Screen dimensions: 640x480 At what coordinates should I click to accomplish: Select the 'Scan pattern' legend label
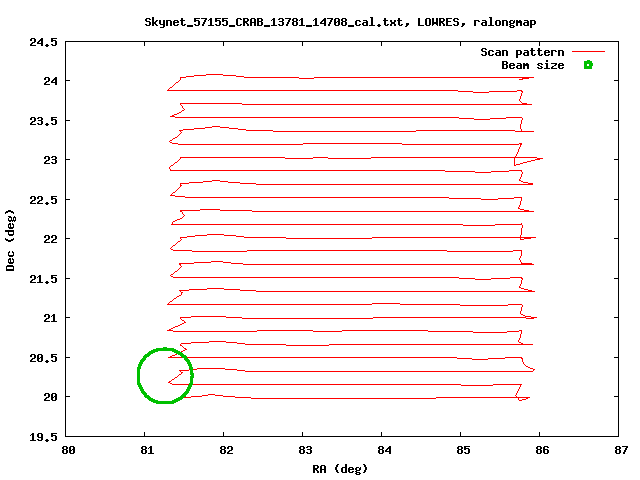522,52
